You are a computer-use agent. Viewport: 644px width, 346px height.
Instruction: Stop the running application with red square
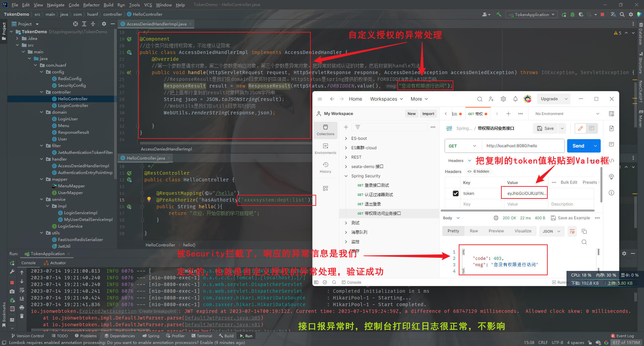602,14
